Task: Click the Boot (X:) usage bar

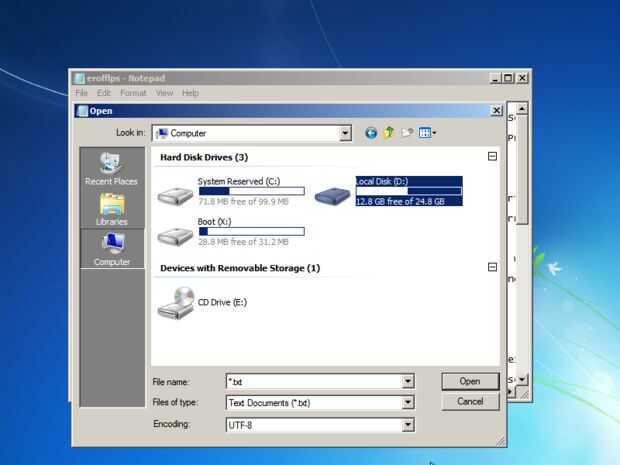Action: pos(251,232)
